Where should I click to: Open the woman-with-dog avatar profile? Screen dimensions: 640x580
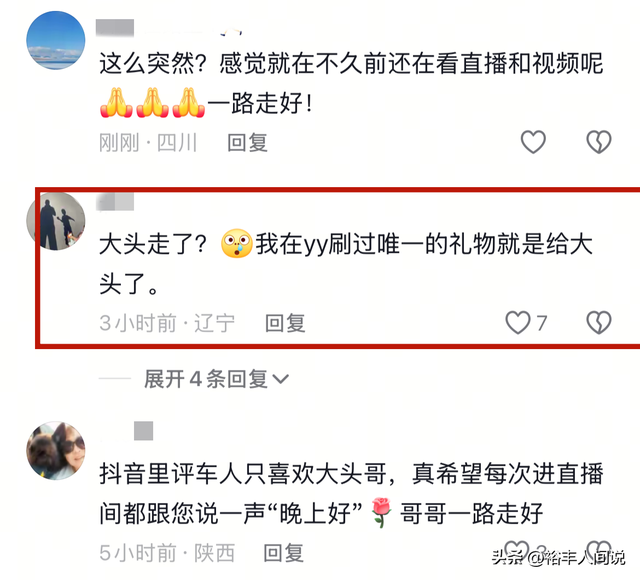point(56,450)
